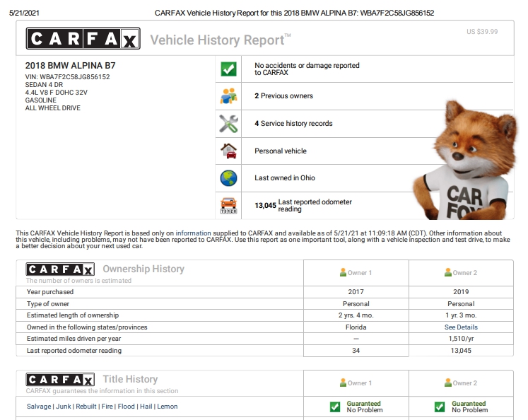Click Owner 1 year purchased '2017'

(x=356, y=292)
